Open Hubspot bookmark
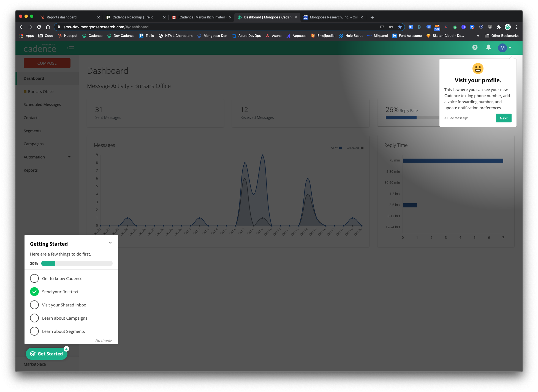This screenshot has width=538, height=392. 67,36
